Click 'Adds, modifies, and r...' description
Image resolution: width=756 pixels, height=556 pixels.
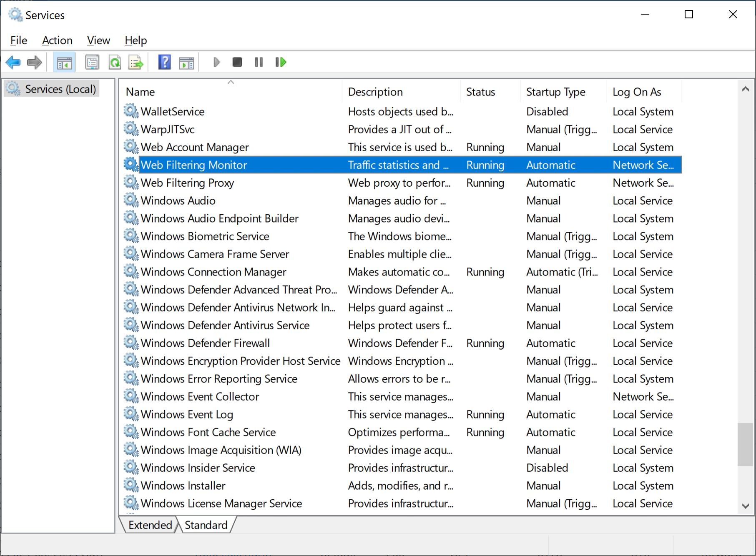(401, 486)
